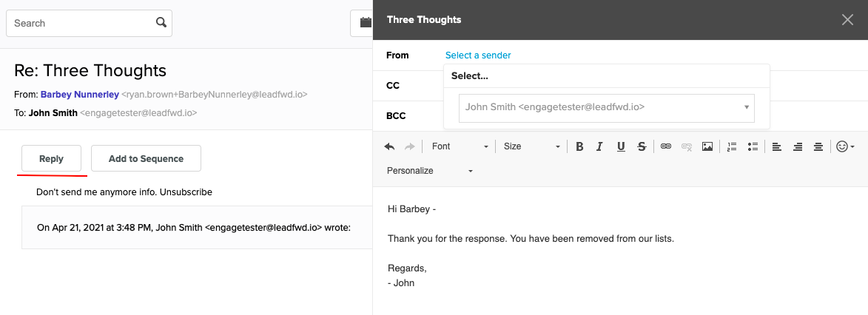This screenshot has height=315, width=868.
Task: Align text to the left
Action: [777, 146]
